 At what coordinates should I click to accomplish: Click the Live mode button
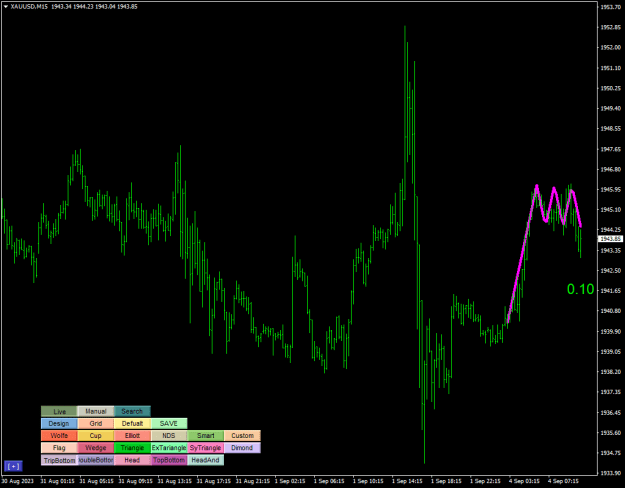pos(59,411)
